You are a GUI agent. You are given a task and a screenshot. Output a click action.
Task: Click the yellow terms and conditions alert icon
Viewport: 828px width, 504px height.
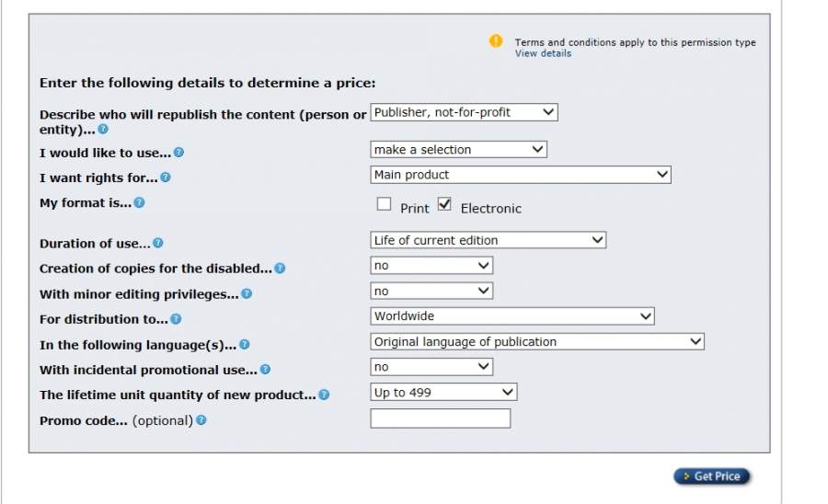point(496,41)
